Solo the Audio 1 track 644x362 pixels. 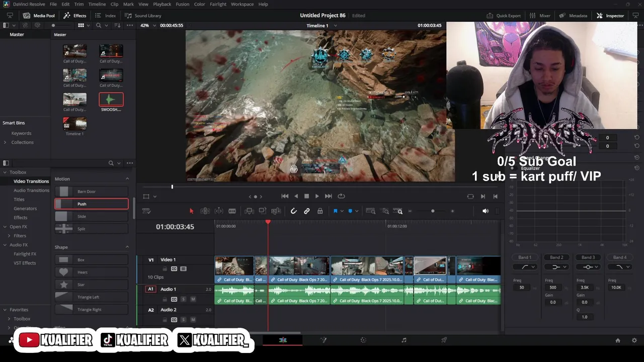click(183, 299)
